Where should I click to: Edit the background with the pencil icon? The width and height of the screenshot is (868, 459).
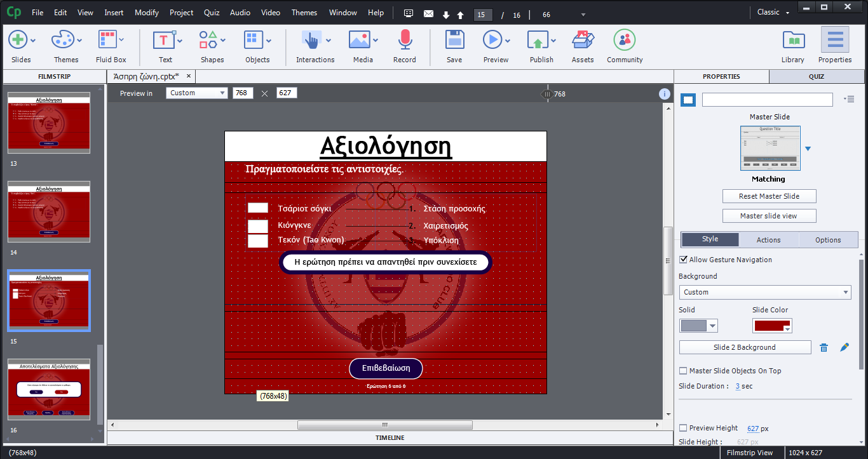[x=844, y=347]
